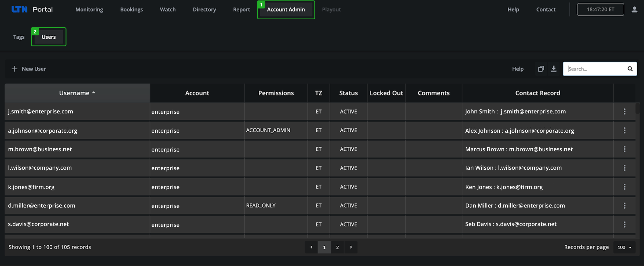The height and width of the screenshot is (266, 644).
Task: Open kebab menu for d.miller@enterprise.com row
Action: pyautogui.click(x=625, y=205)
